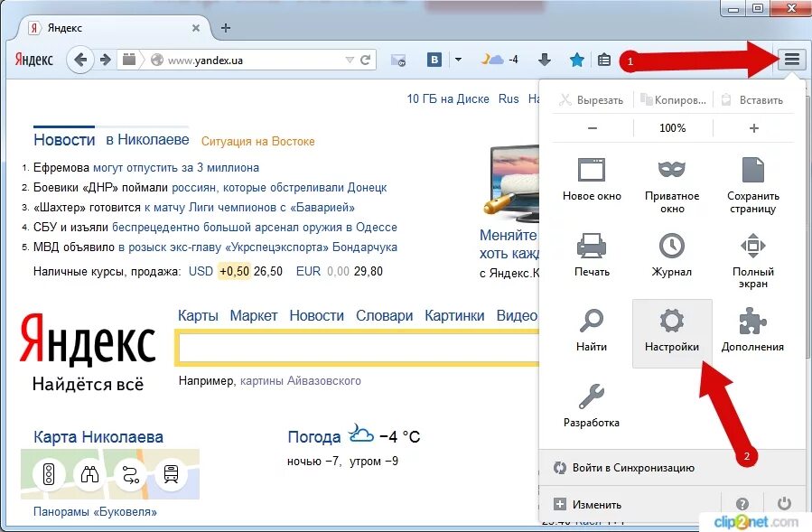The height and width of the screenshot is (532, 812).
Task: Click the site identity globe icon
Action: (x=157, y=61)
